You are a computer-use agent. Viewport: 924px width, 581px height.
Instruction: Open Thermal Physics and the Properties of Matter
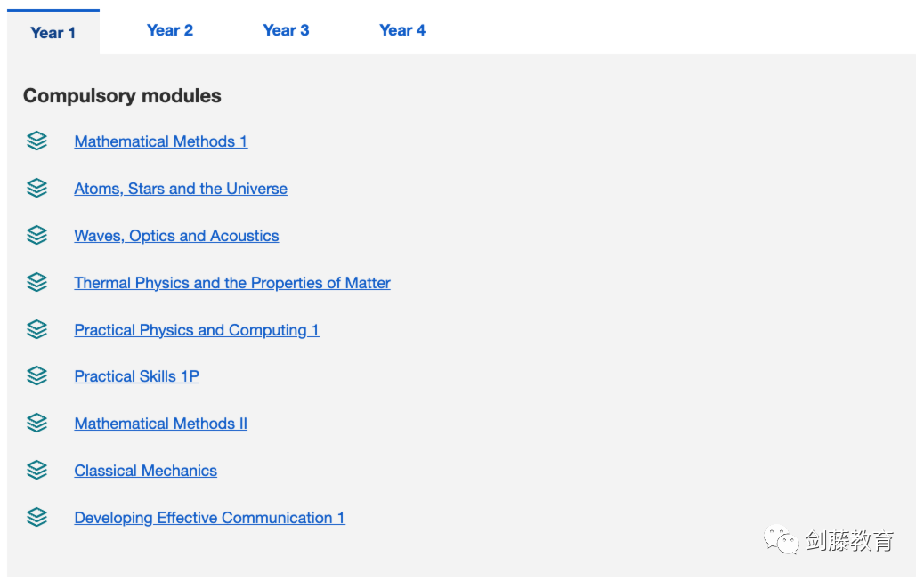click(232, 283)
